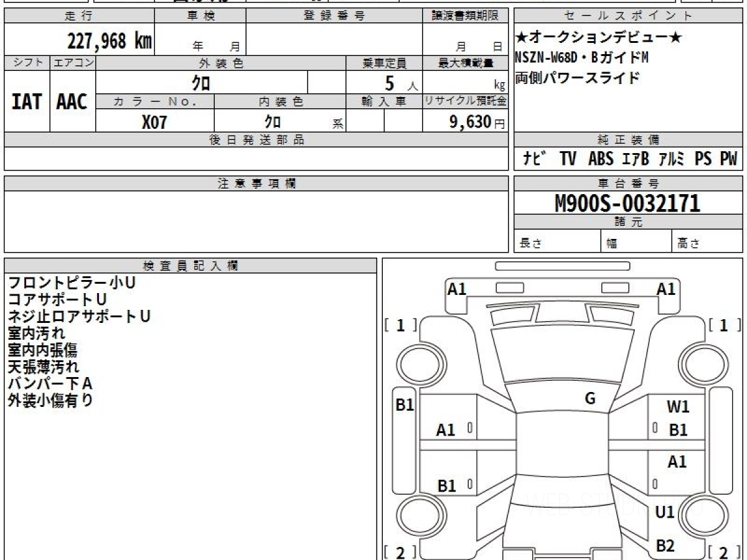Image resolution: width=747 pixels, height=560 pixels.
Task: Select the セールスポイント heading
Action: [629, 16]
